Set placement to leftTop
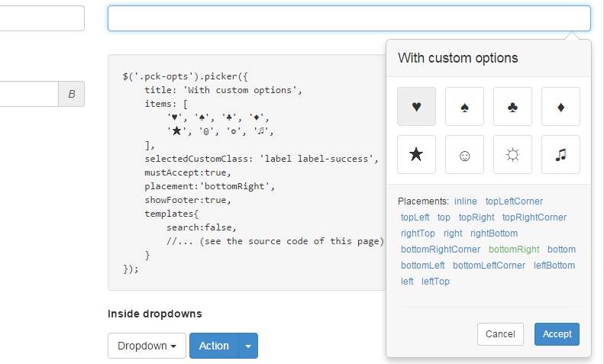This screenshot has width=604, height=364. [x=435, y=282]
